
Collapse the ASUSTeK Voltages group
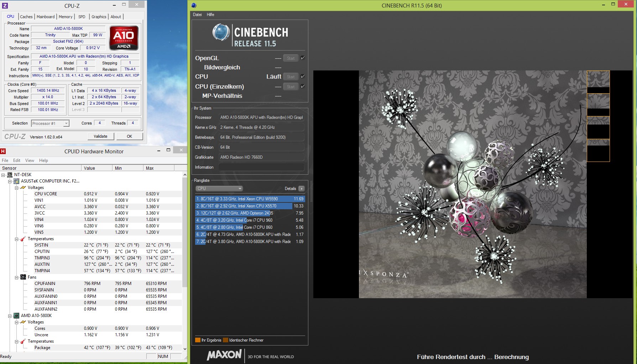[x=16, y=188]
